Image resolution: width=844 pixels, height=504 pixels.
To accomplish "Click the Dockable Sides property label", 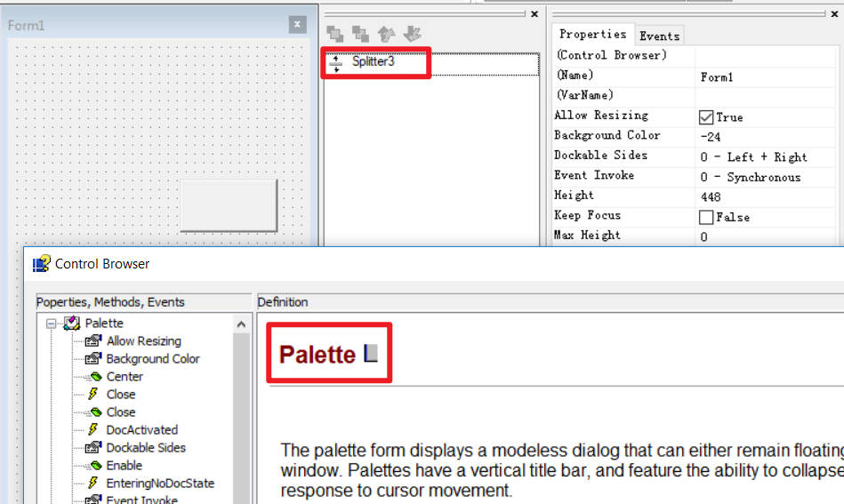I will (x=601, y=155).
